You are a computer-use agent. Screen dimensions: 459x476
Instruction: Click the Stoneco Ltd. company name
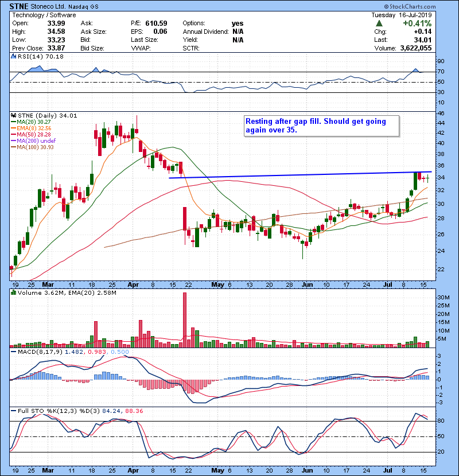tap(48, 6)
